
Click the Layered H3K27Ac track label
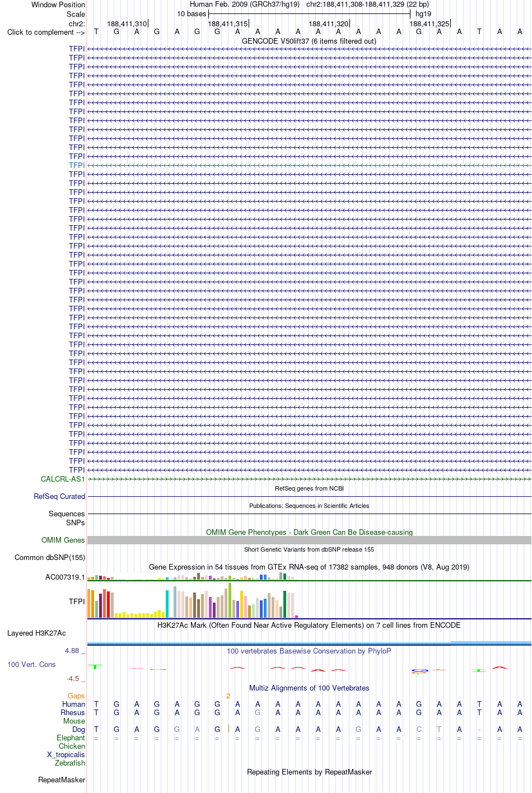click(x=36, y=633)
